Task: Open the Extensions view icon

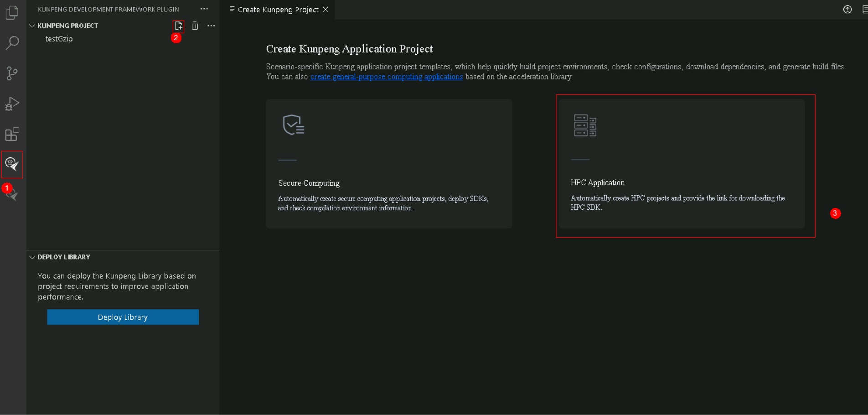Action: (x=12, y=134)
